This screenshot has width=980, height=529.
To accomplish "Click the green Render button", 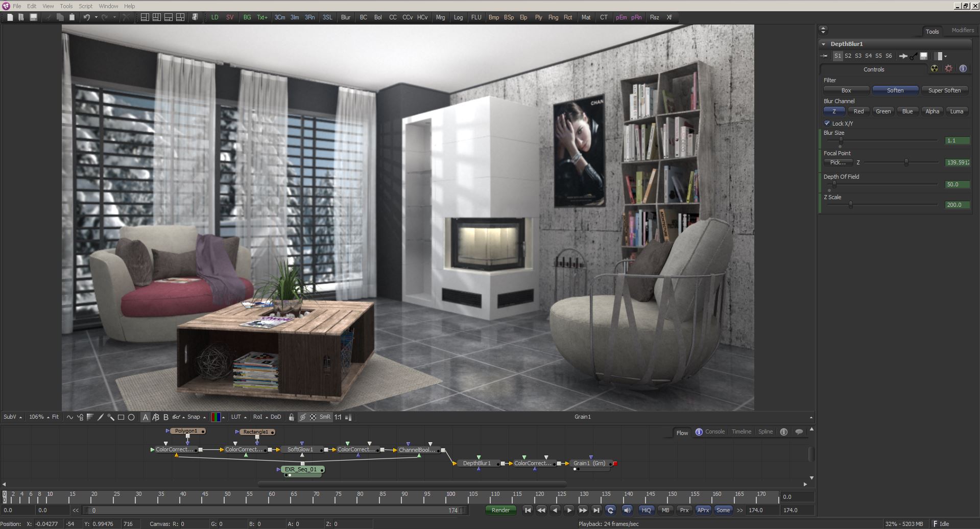I will click(x=500, y=510).
